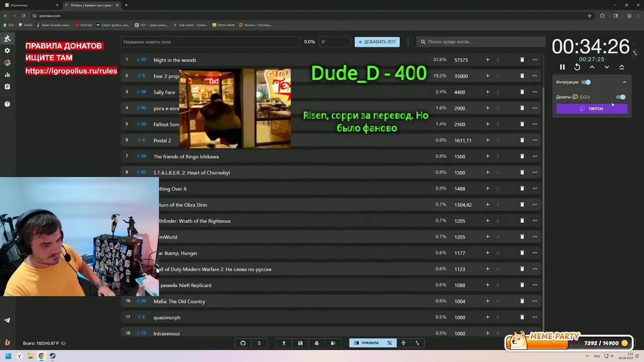
Task: Open the YouTube bookmark
Action: click(x=84, y=25)
